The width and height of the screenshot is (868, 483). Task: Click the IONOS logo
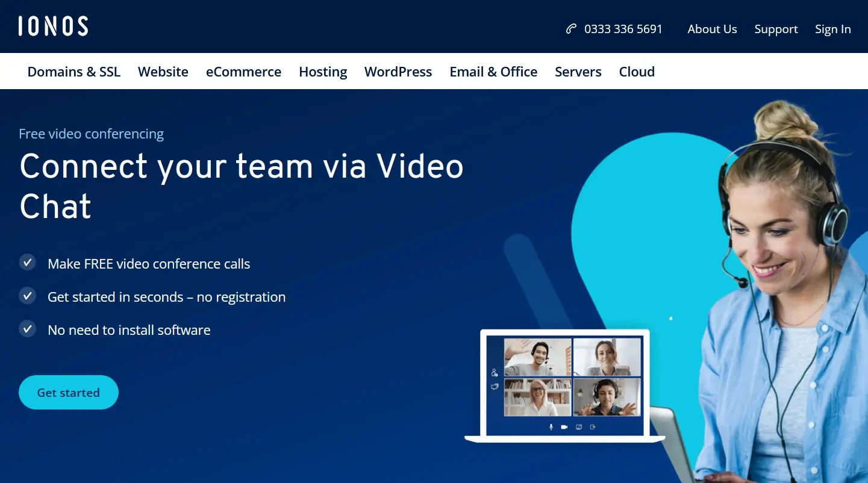[53, 26]
